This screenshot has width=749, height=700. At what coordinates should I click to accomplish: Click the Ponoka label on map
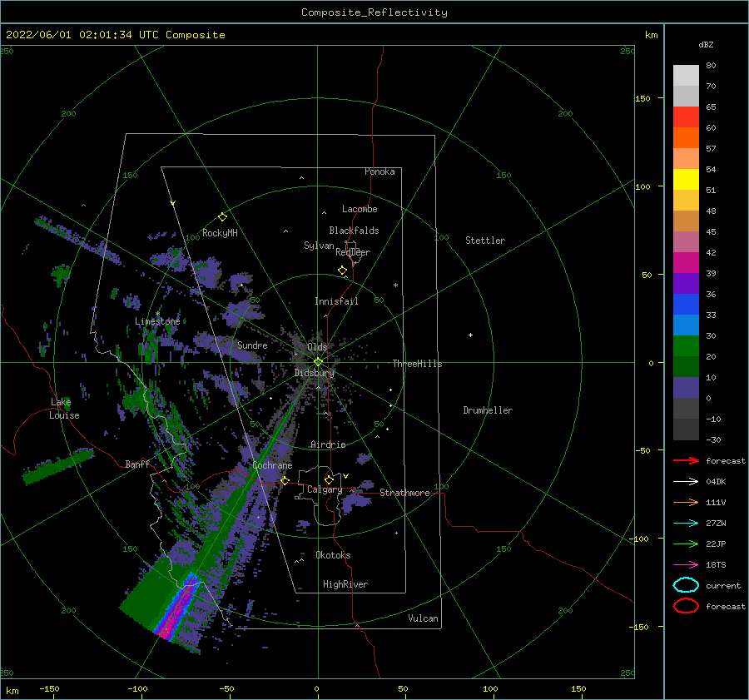379,171
